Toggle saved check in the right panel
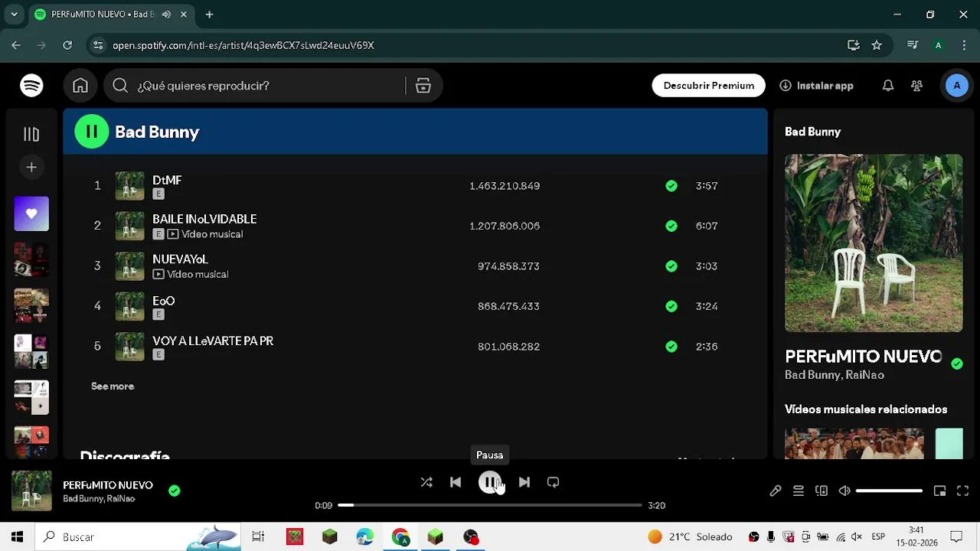Viewport: 980px width, 551px height. pos(957,364)
